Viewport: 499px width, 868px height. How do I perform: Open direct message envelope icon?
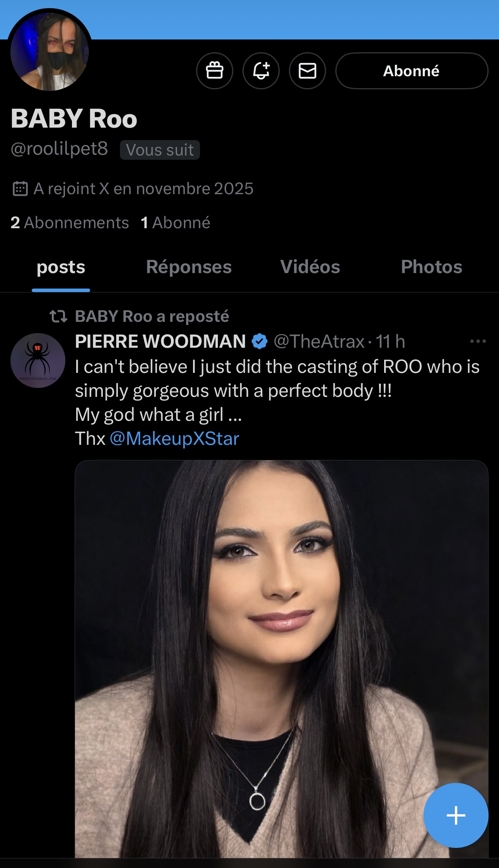(x=308, y=71)
